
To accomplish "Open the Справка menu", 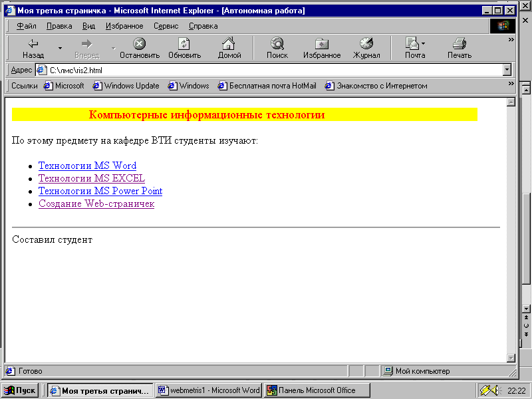I will pos(203,26).
